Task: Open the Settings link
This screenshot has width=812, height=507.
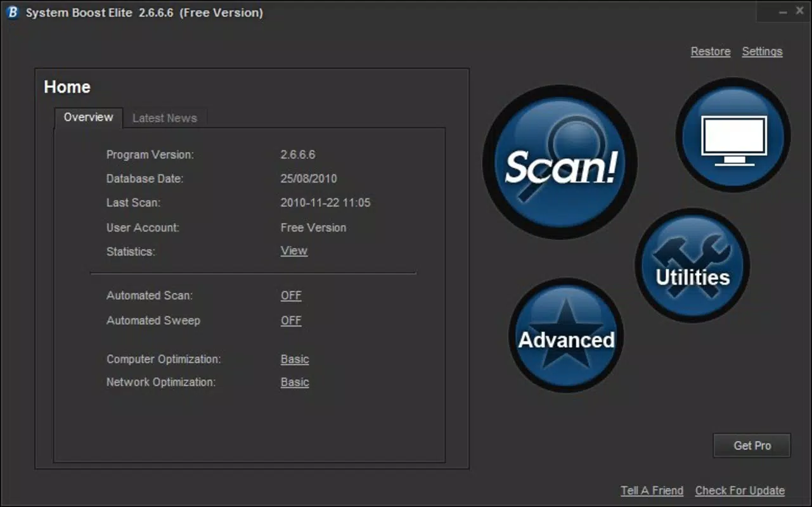Action: [x=762, y=51]
